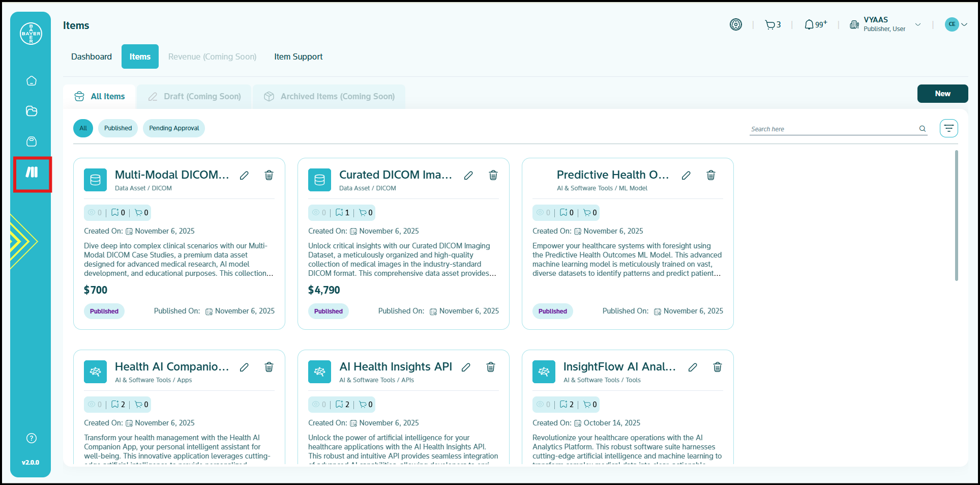Expand the CE user profile menu
The image size is (980, 485).
(956, 24)
